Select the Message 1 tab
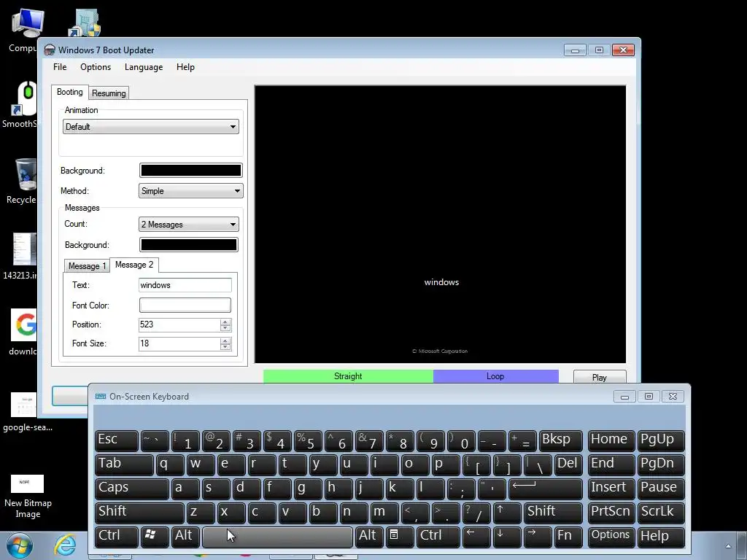The image size is (747, 560). point(87,265)
